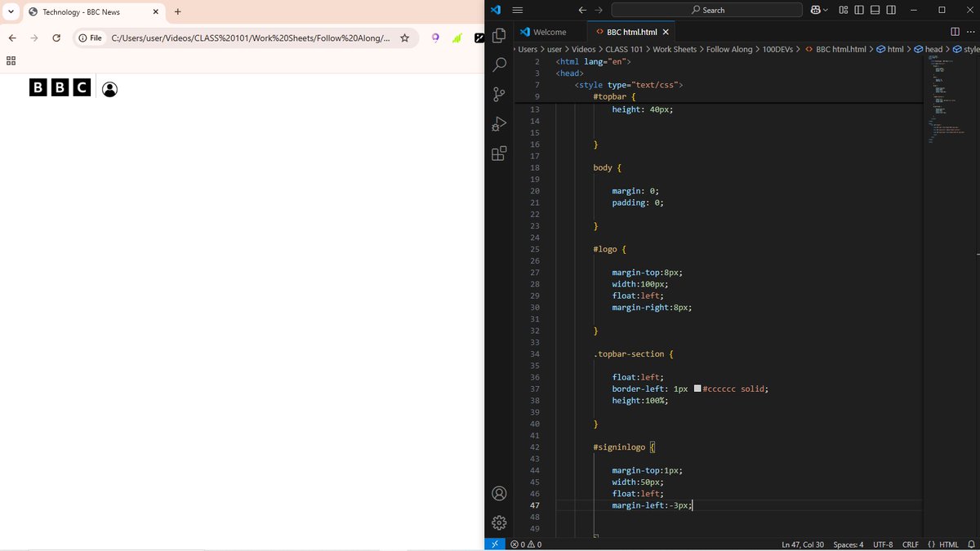Reload the page in Chrome

[56, 38]
